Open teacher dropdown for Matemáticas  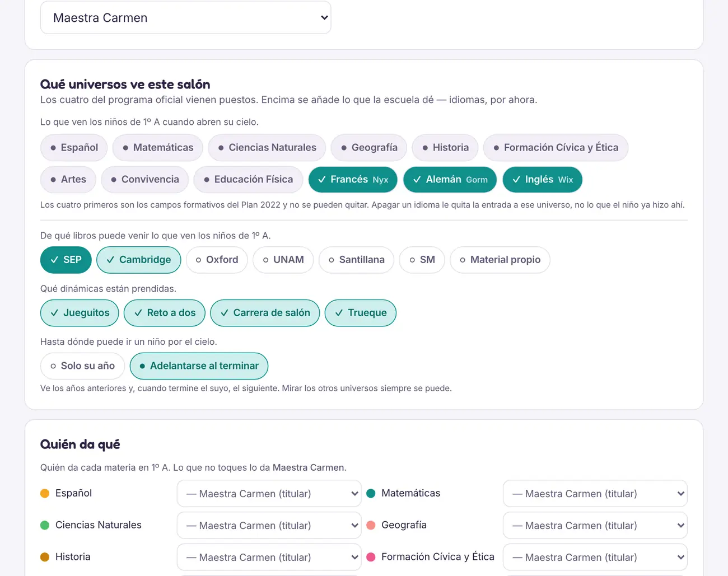coord(595,494)
